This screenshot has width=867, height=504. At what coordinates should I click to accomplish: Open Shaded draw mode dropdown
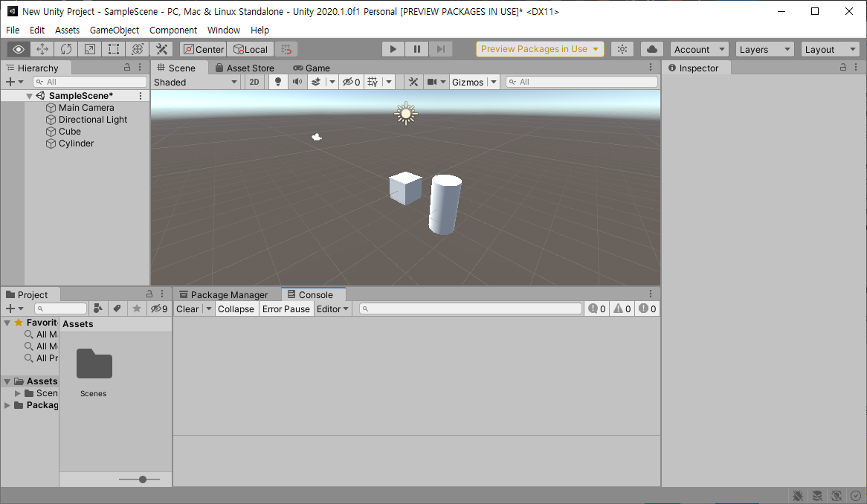[196, 82]
